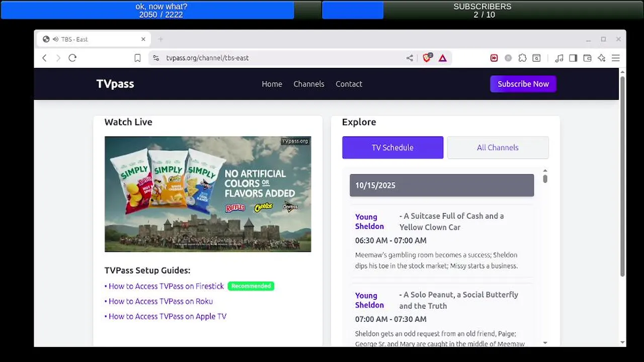Viewport: 644px width, 362px height.
Task: Go back with the browser back arrow
Action: (x=44, y=58)
